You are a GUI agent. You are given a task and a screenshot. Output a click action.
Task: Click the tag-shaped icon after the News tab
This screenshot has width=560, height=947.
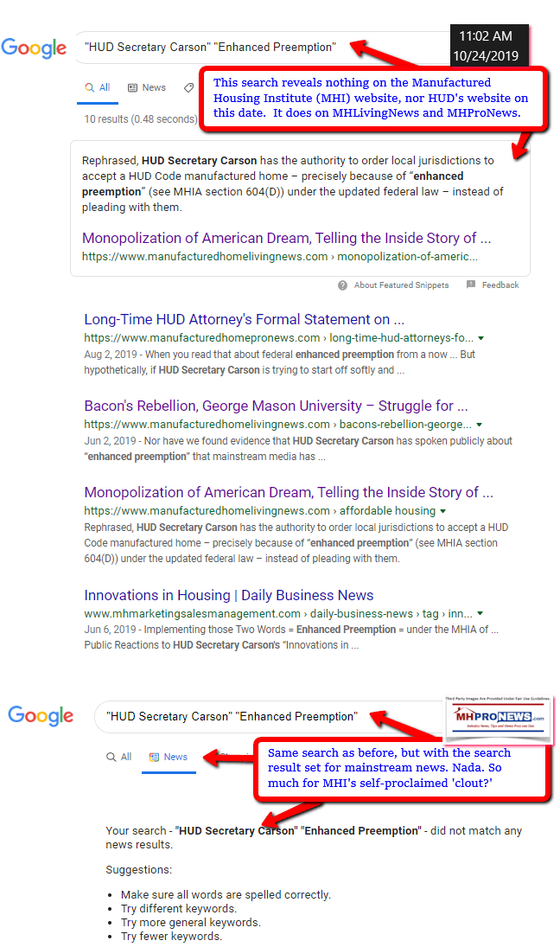[x=189, y=87]
